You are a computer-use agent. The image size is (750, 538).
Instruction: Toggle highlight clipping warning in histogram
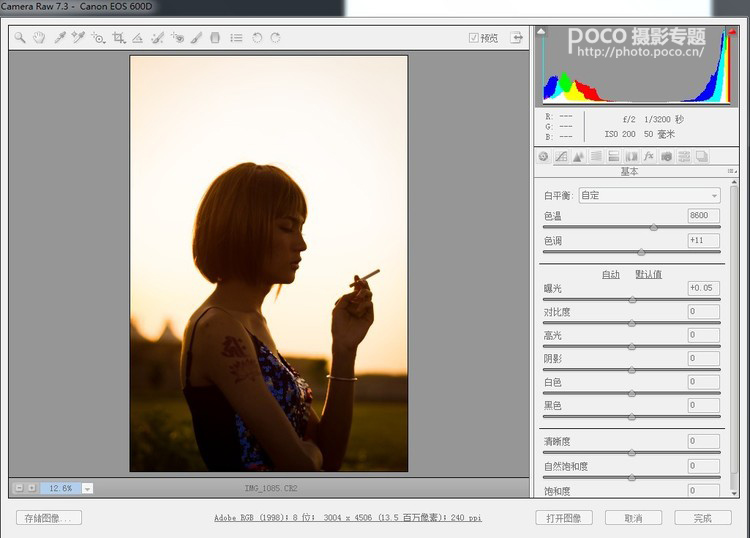point(732,32)
